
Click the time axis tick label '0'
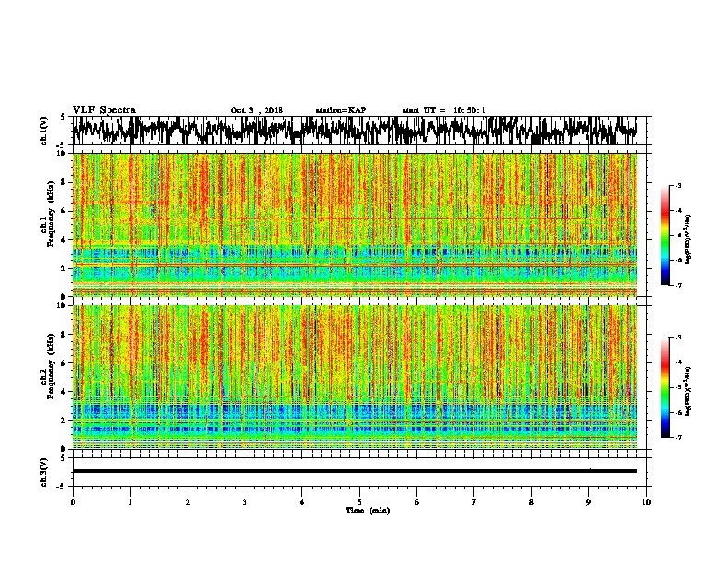click(73, 501)
